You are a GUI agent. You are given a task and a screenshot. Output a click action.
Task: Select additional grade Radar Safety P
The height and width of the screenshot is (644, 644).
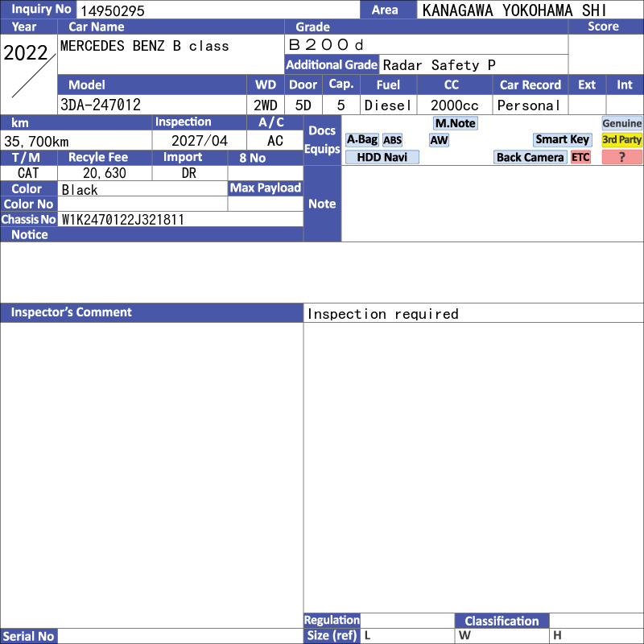[439, 65]
